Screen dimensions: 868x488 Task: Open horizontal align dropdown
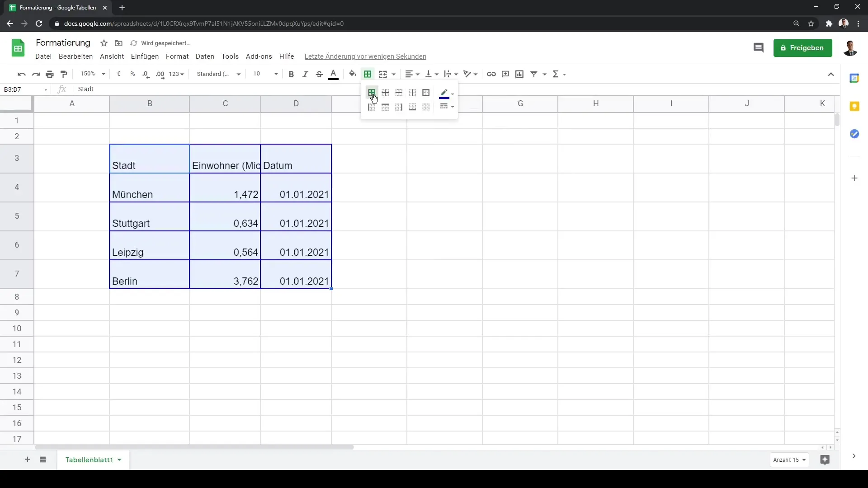click(x=412, y=74)
